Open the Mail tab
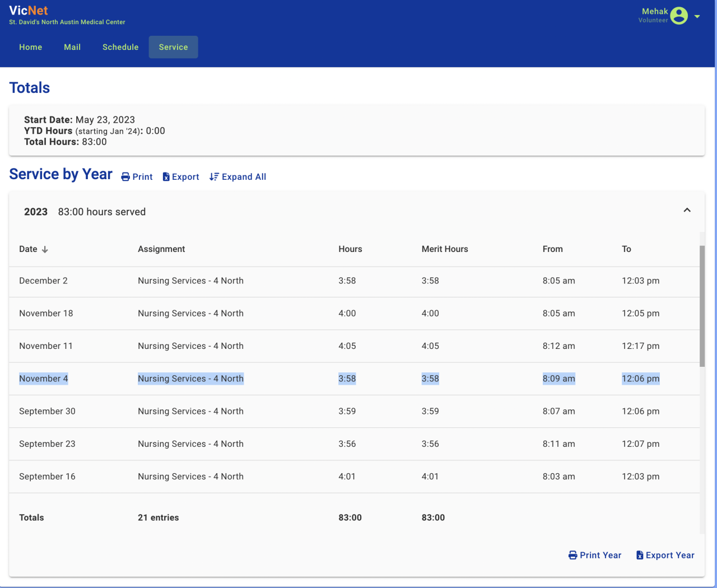 (72, 47)
